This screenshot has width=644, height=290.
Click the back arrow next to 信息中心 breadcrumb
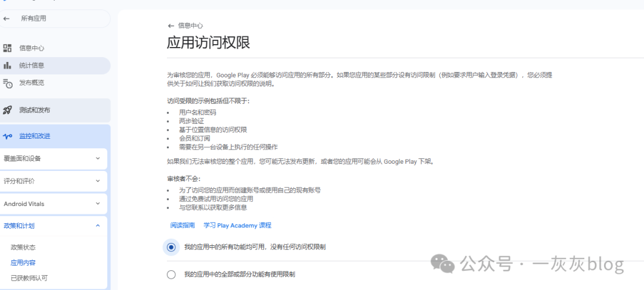click(171, 26)
